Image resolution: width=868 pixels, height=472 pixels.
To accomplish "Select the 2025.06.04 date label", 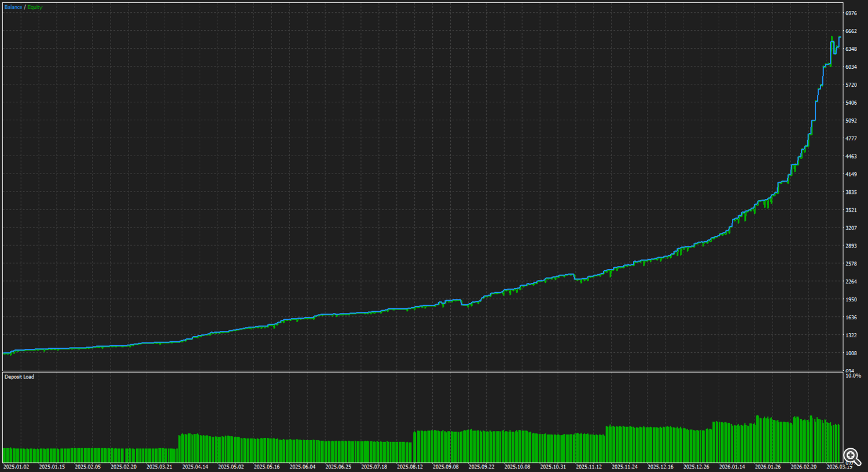I will pyautogui.click(x=303, y=467).
